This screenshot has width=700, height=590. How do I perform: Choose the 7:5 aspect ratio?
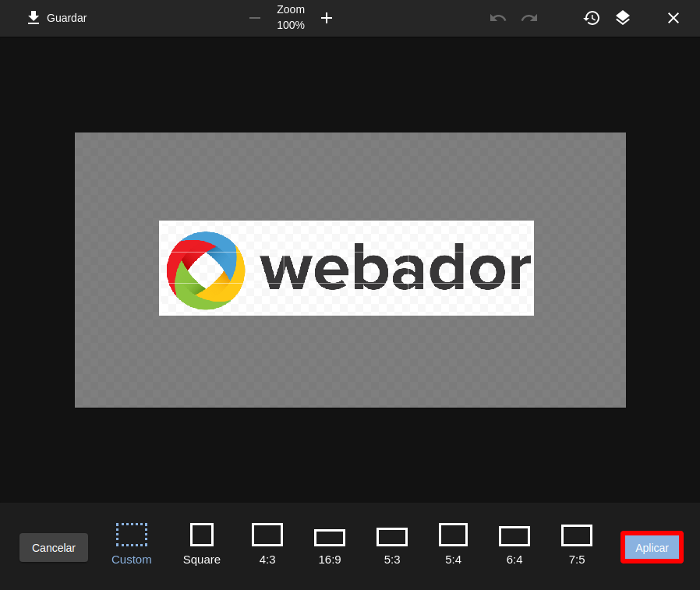pyautogui.click(x=577, y=544)
